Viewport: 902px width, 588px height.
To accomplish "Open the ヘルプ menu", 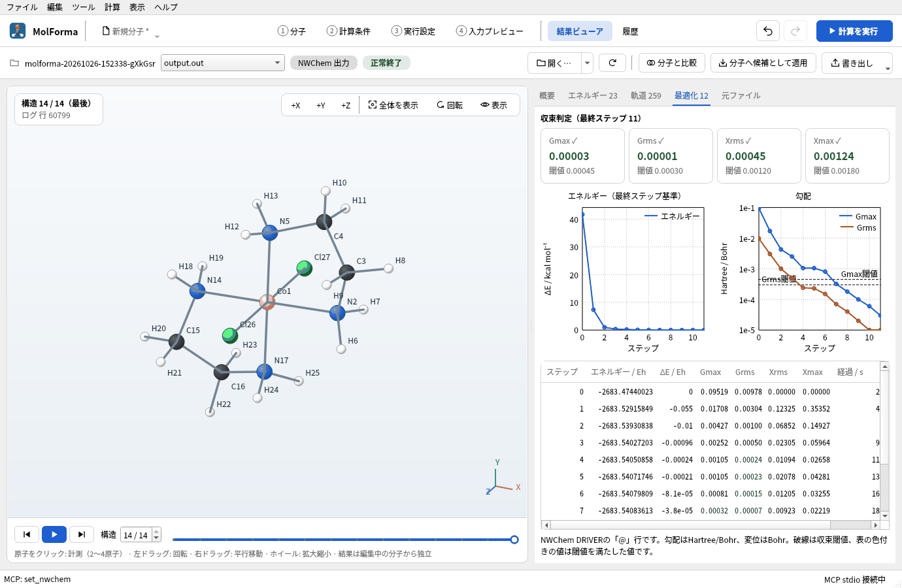I will 166,7.
